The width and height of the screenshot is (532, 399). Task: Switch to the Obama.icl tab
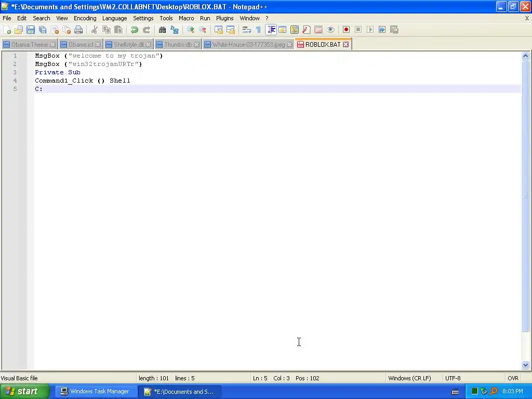pos(81,45)
